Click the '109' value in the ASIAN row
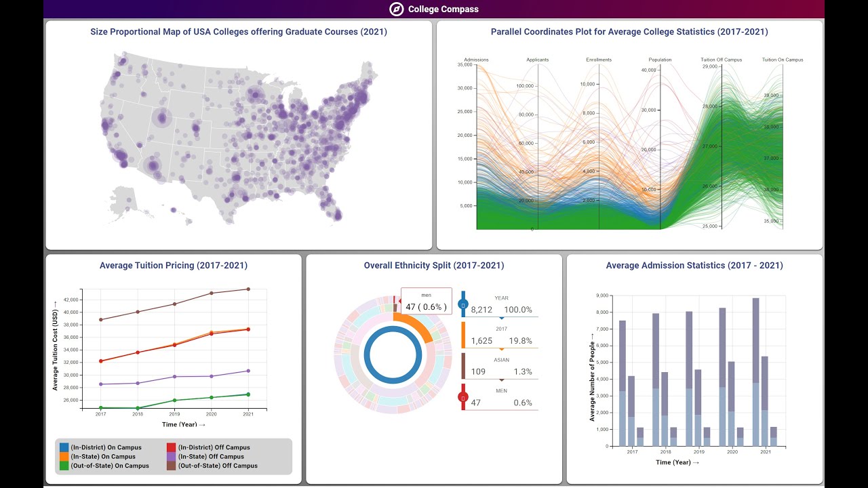This screenshot has height=488, width=868. (479, 371)
